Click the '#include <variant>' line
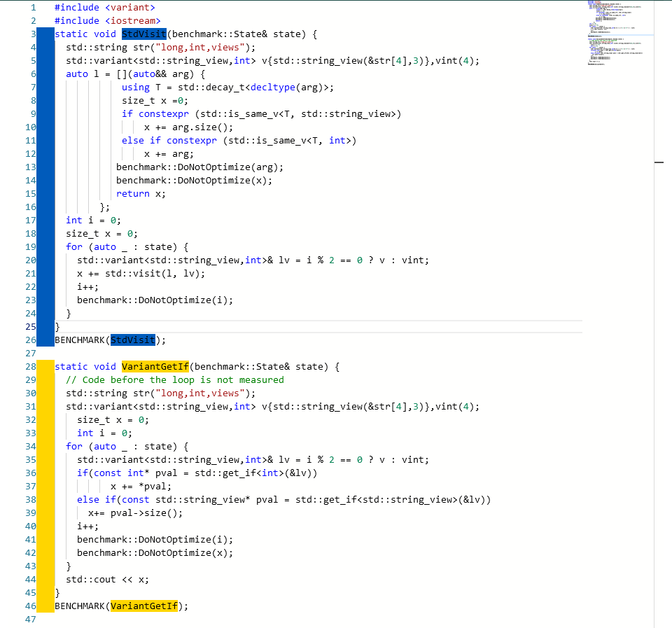The width and height of the screenshot is (672, 628). 105,7
